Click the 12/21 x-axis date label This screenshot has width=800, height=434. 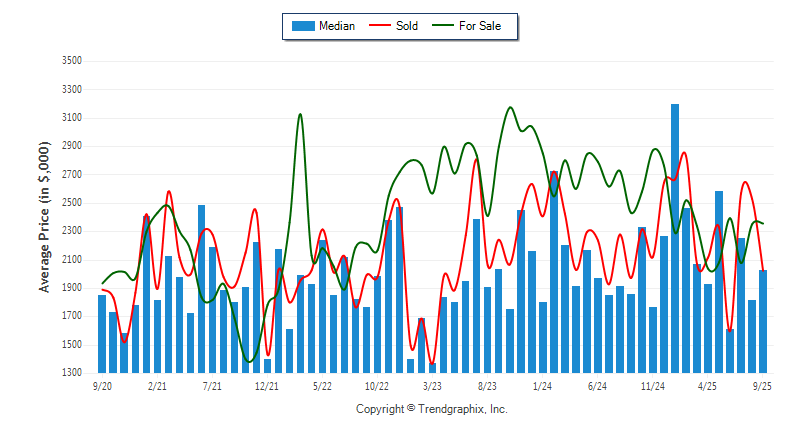267,385
